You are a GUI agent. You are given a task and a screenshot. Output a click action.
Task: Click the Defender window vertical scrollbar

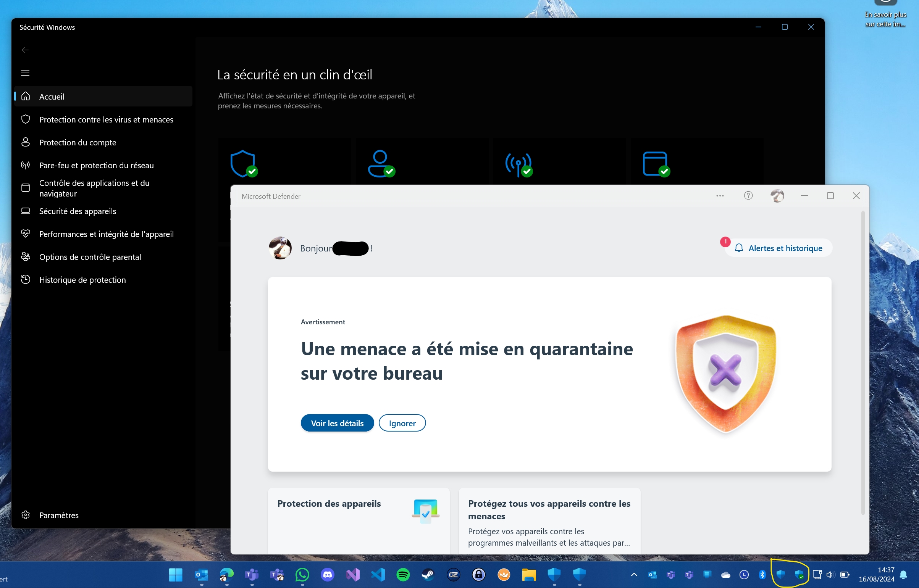pos(862,363)
